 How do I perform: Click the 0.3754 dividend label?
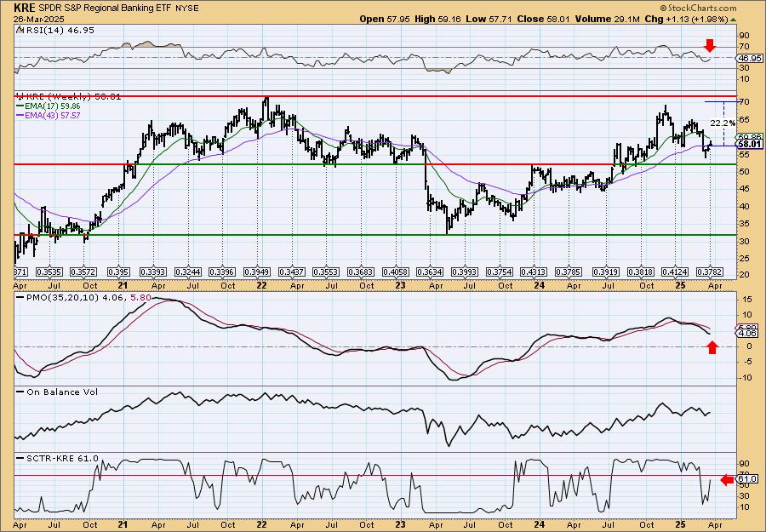coord(500,272)
